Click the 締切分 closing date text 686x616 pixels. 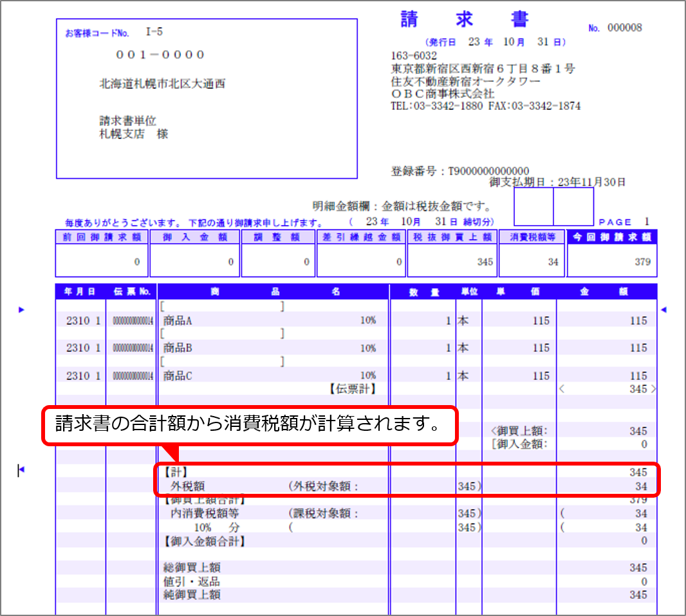(x=422, y=222)
